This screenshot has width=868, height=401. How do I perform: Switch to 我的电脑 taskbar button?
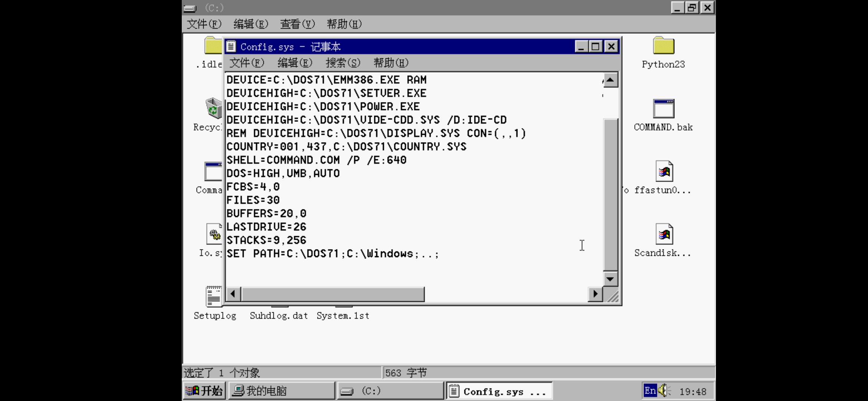click(281, 391)
